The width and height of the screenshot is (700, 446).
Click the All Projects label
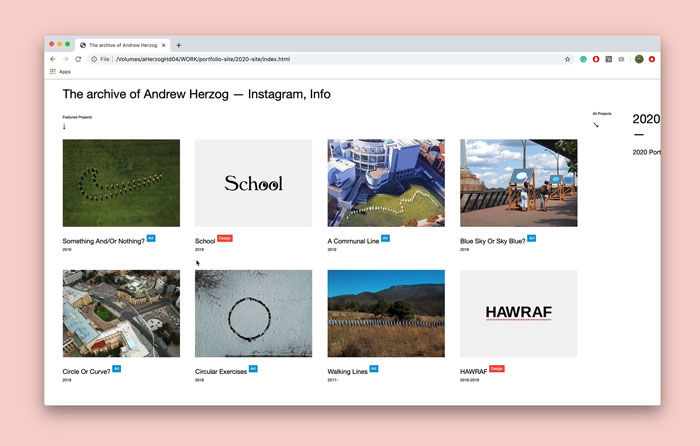click(602, 113)
